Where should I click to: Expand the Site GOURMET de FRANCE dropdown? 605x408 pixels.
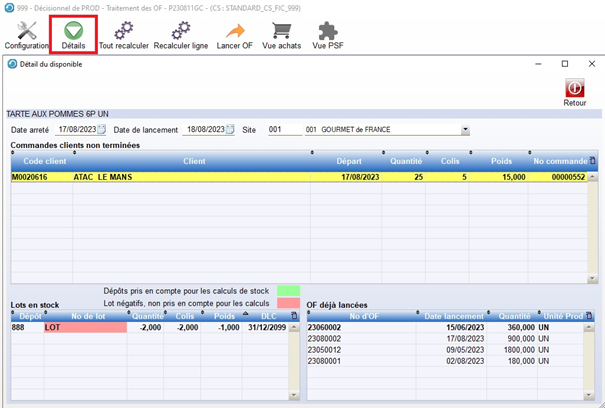(x=465, y=130)
